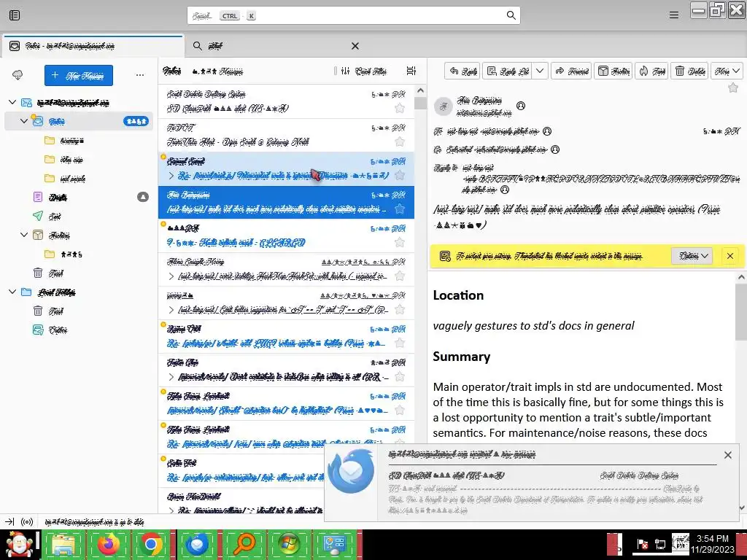Switch to the Inbox mail tab
The image size is (747, 560).
tap(93, 46)
